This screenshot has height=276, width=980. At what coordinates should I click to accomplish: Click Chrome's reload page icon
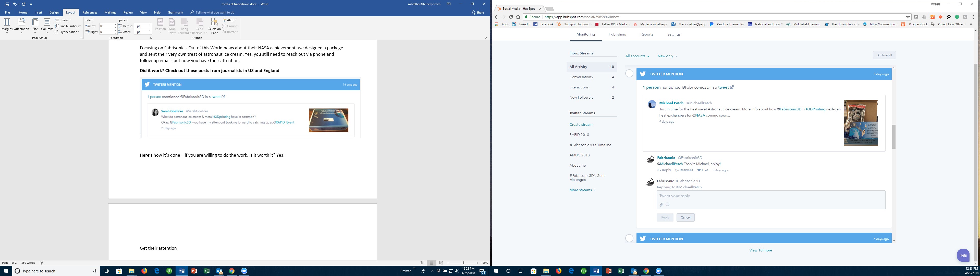(x=511, y=17)
